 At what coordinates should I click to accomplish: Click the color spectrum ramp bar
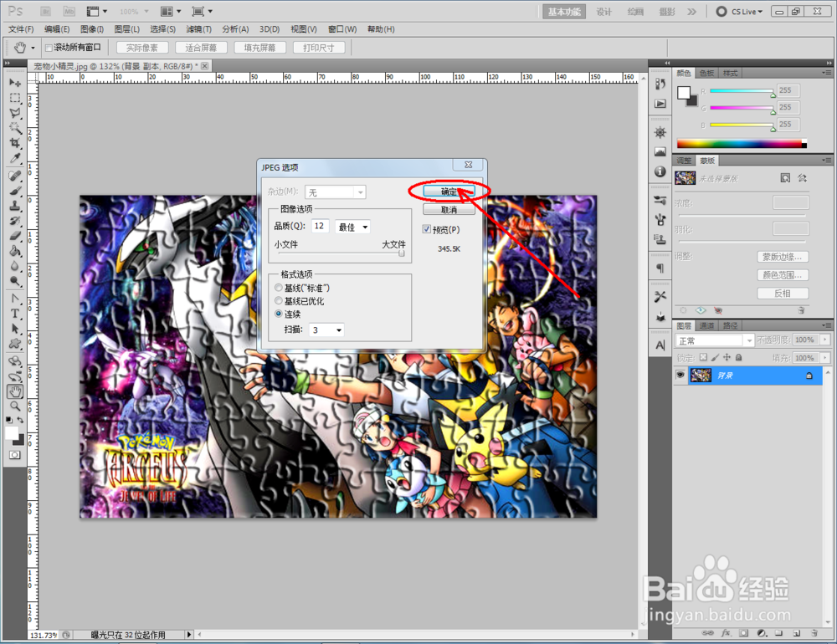[742, 144]
